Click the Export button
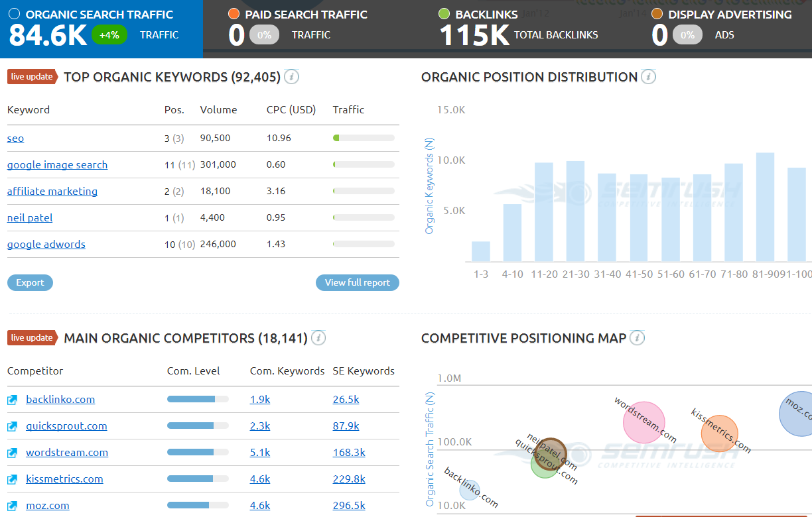Viewport: 812px width, 517px height. coord(30,283)
